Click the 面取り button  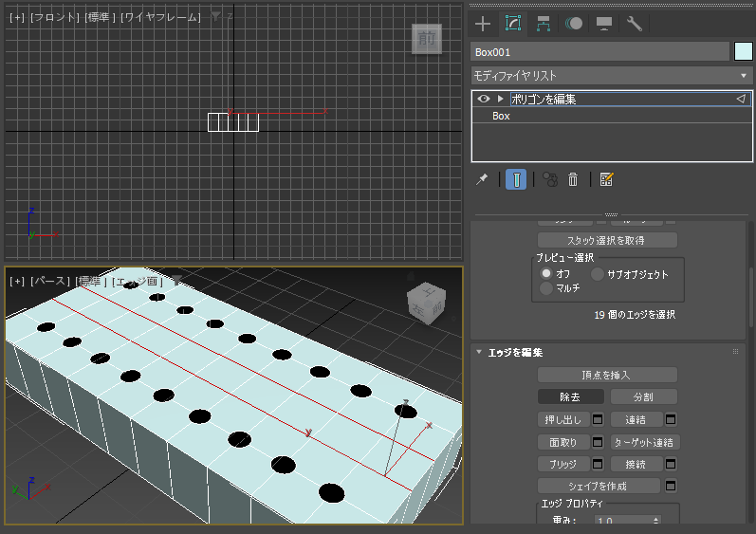tap(563, 442)
